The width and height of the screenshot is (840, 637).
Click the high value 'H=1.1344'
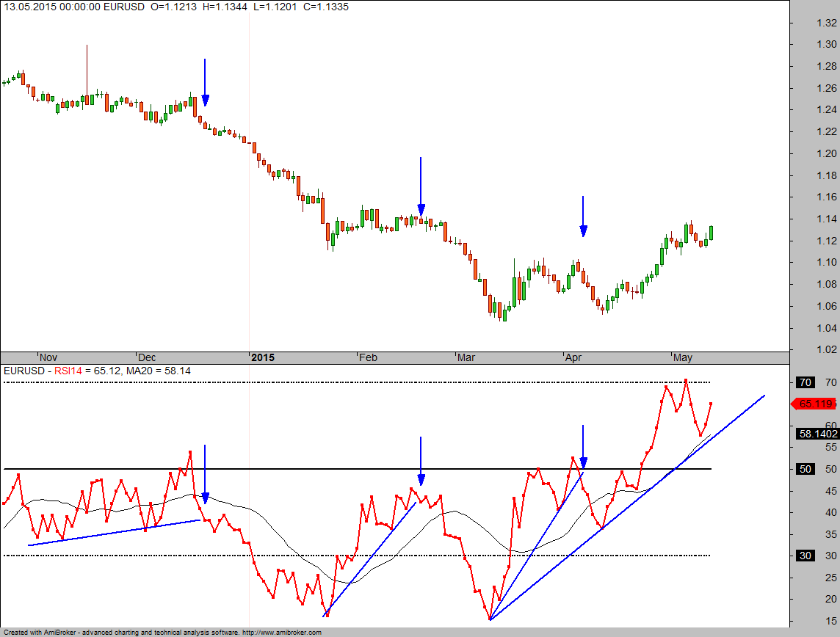click(225, 7)
